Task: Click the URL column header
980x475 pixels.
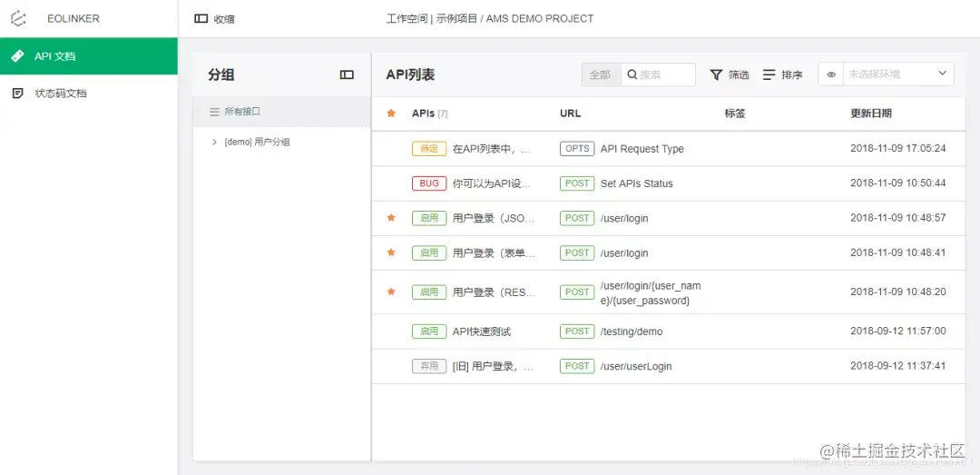Action: (570, 114)
